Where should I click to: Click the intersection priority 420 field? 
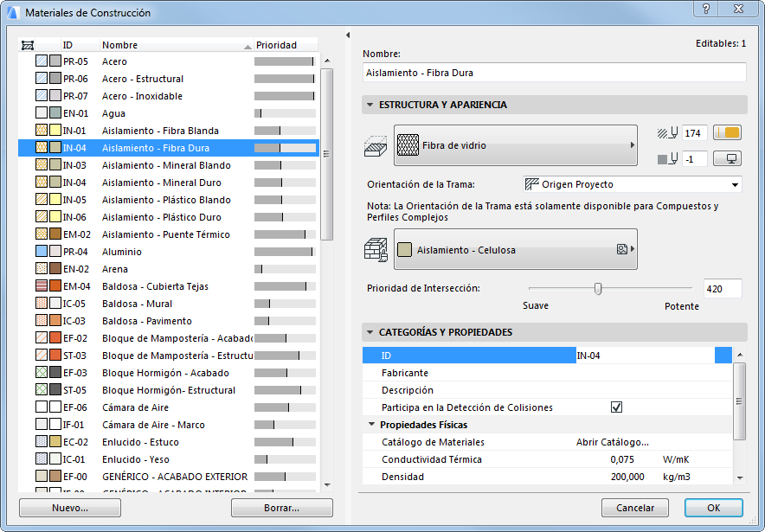(x=723, y=289)
